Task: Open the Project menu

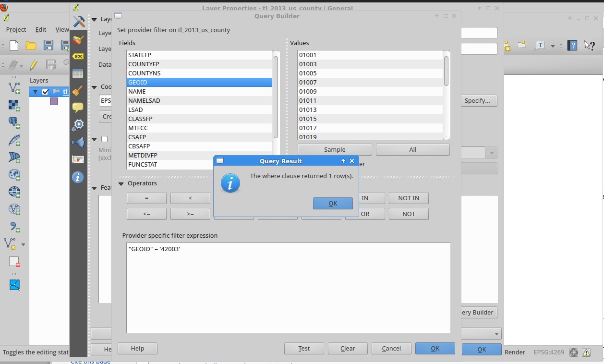Action: (16, 29)
